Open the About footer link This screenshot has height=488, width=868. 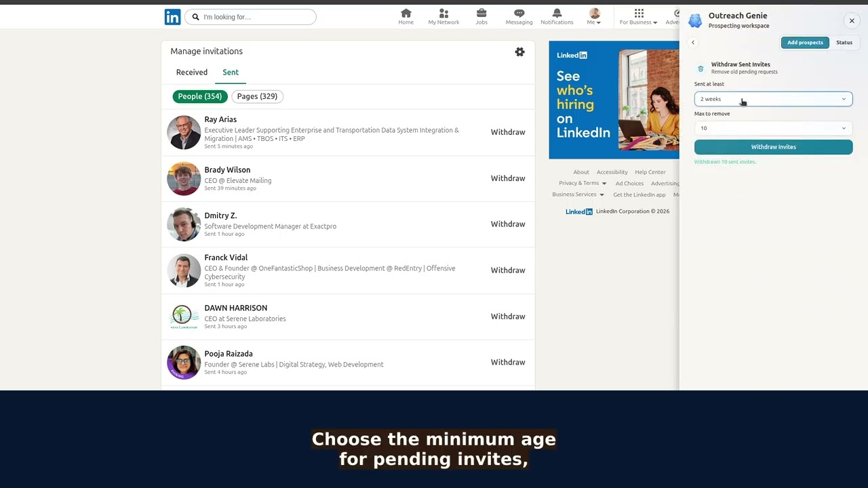[581, 172]
